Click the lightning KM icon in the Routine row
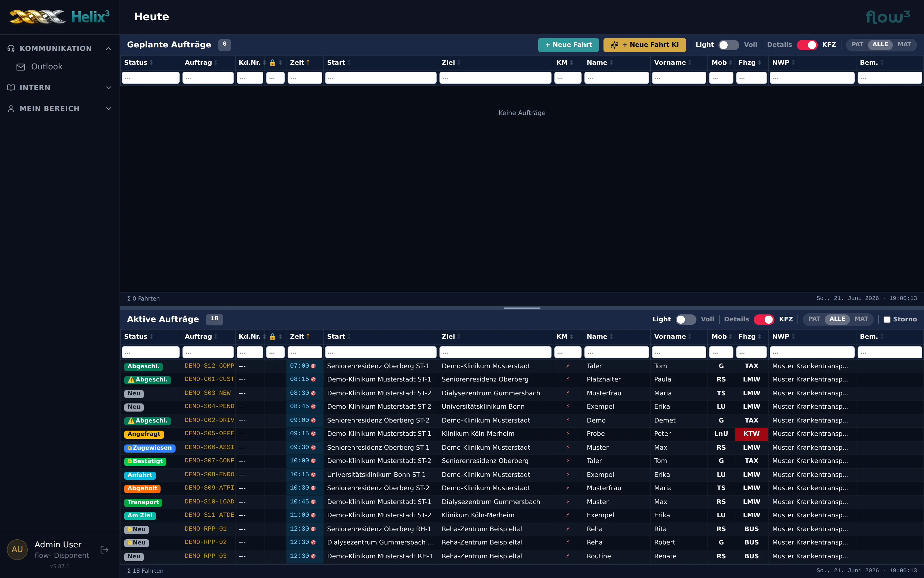This screenshot has width=924, height=578. (568, 556)
